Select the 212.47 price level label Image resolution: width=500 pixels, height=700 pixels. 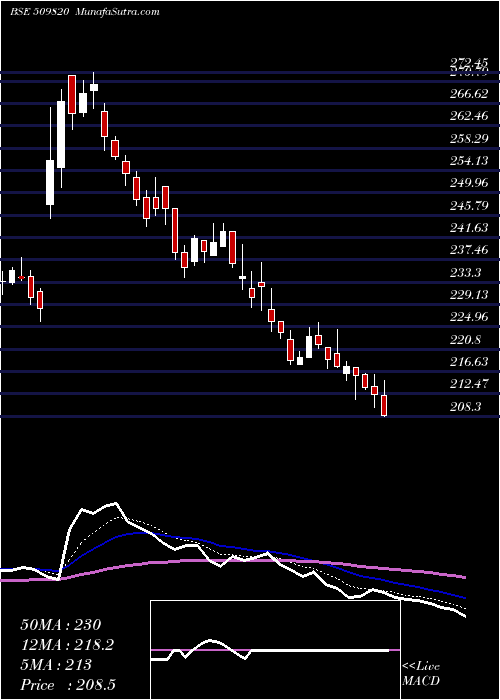469,384
